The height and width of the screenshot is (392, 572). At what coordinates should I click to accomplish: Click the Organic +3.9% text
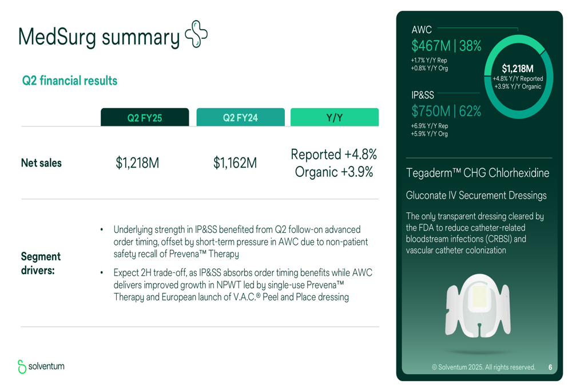tap(334, 172)
